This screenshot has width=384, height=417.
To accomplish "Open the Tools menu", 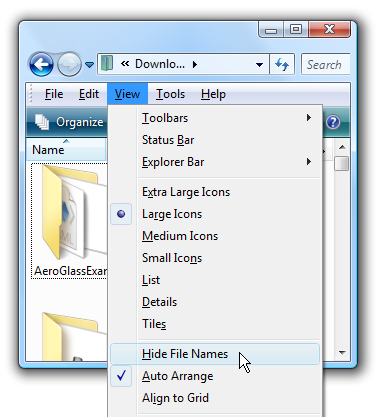I will click(170, 94).
